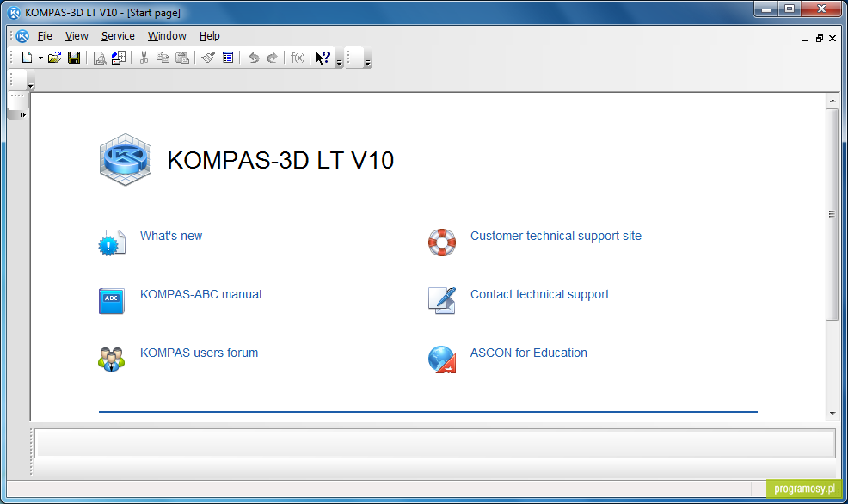The height and width of the screenshot is (504, 848).
Task: Click the Paste clipboard icon
Action: [x=183, y=58]
